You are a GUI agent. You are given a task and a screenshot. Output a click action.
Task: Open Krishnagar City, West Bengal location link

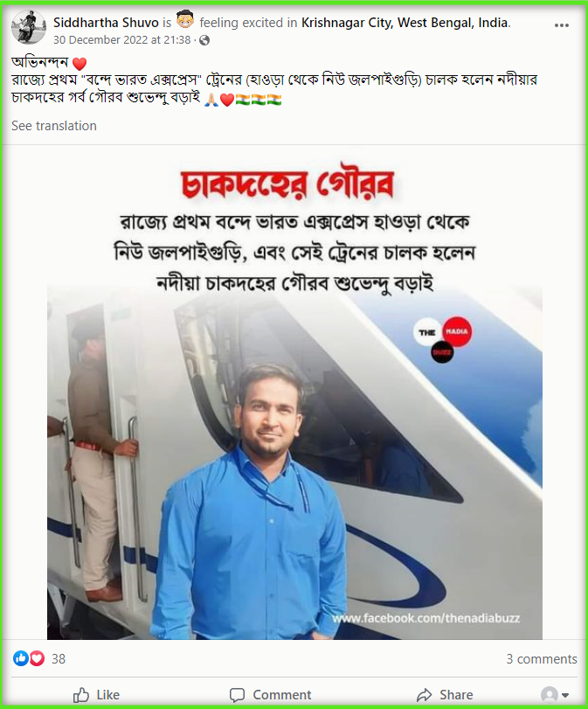(x=405, y=22)
